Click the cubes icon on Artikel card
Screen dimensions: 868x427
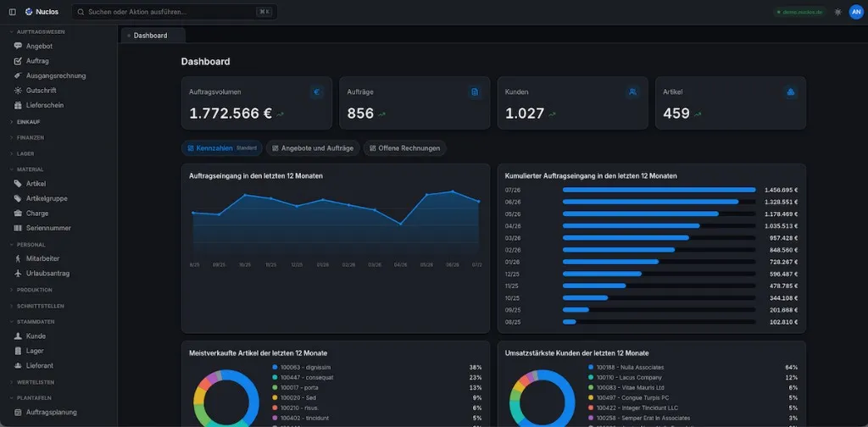pyautogui.click(x=791, y=92)
